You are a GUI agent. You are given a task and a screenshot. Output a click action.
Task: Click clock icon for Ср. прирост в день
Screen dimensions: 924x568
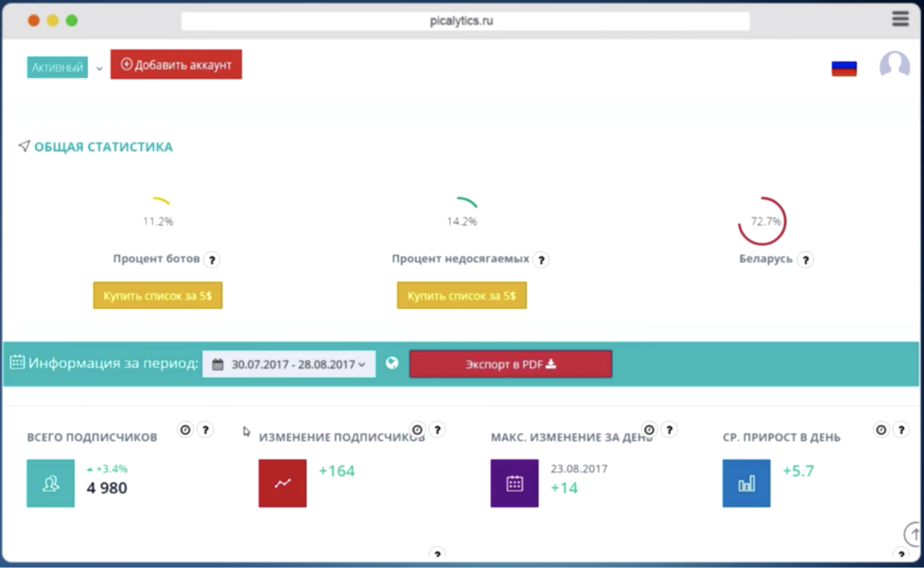coord(881,430)
